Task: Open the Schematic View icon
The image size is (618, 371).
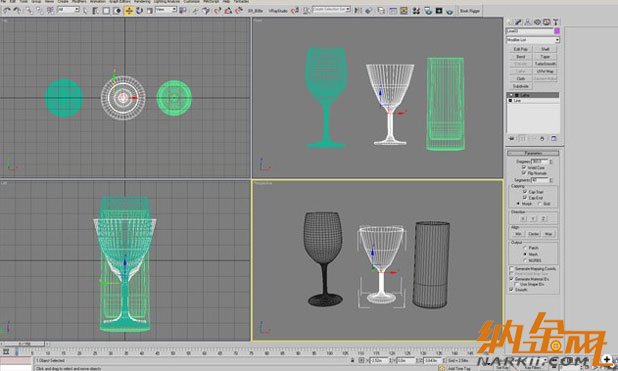Action: click(404, 11)
